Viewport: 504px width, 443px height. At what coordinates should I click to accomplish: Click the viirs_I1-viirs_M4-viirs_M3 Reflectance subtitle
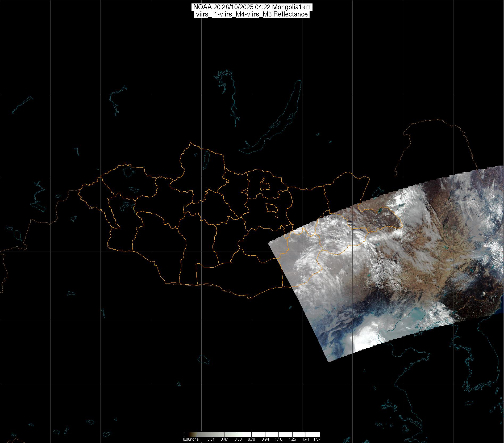tap(252, 14)
